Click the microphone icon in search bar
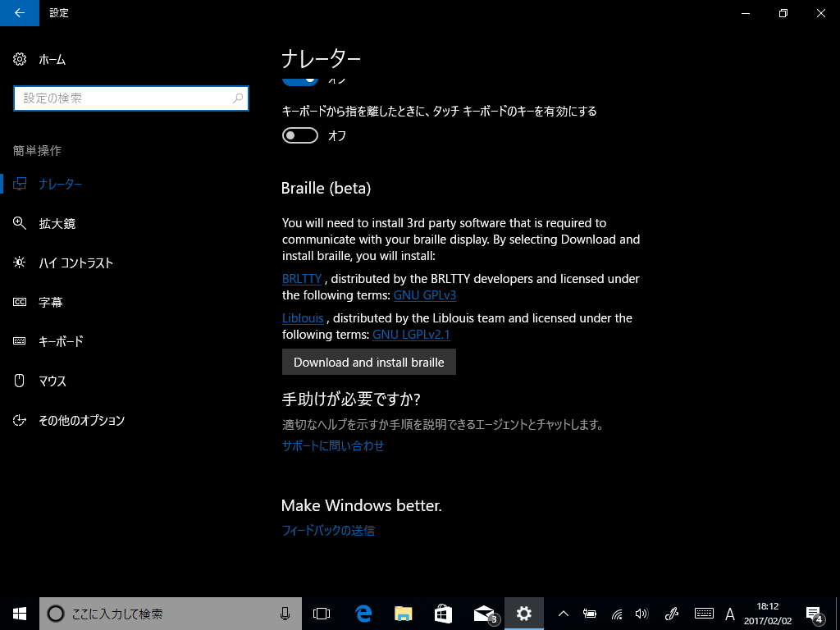Viewport: 840px width, 630px height. tap(285, 613)
